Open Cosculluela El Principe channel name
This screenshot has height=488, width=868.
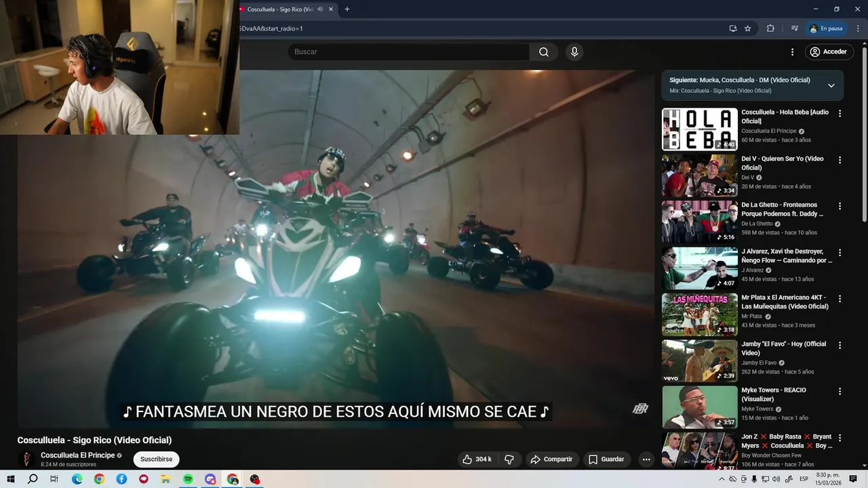(78, 455)
